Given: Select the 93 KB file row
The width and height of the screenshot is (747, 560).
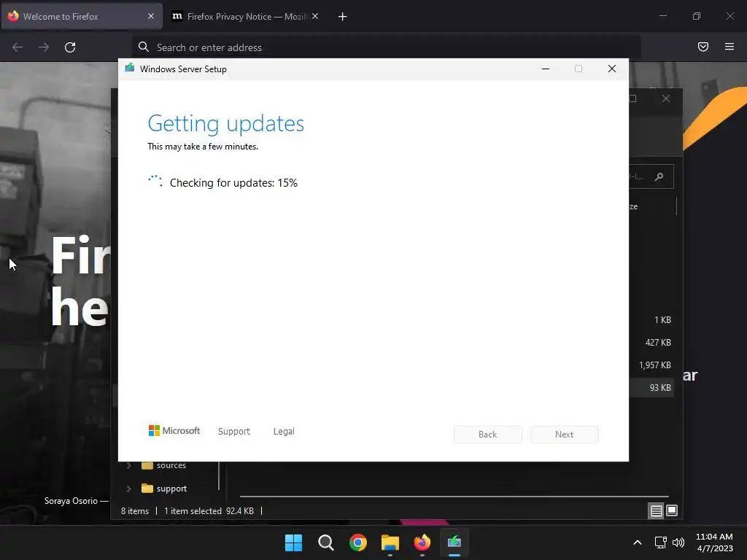Looking at the screenshot, I should tap(651, 388).
